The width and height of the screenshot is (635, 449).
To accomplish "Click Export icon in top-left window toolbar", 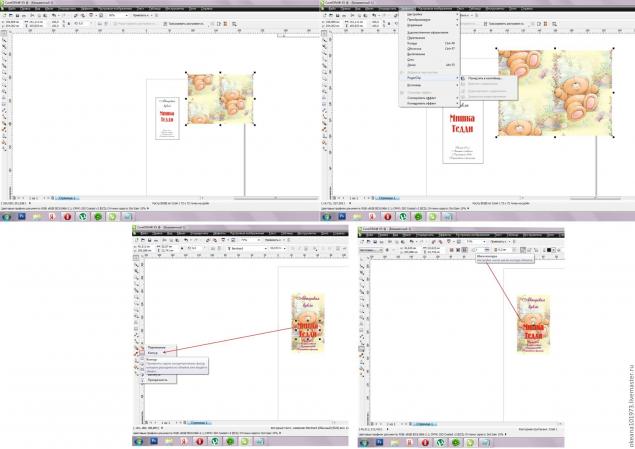I will 82,15.
